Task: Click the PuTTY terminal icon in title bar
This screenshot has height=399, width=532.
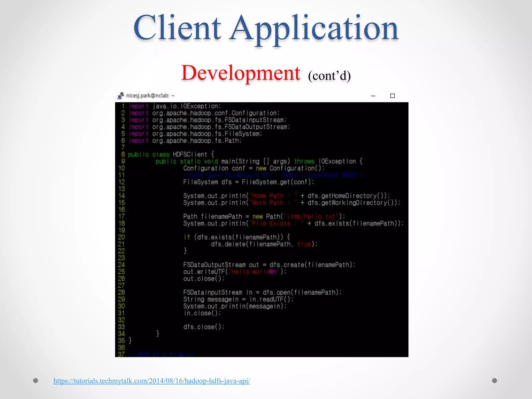Action: pos(121,96)
